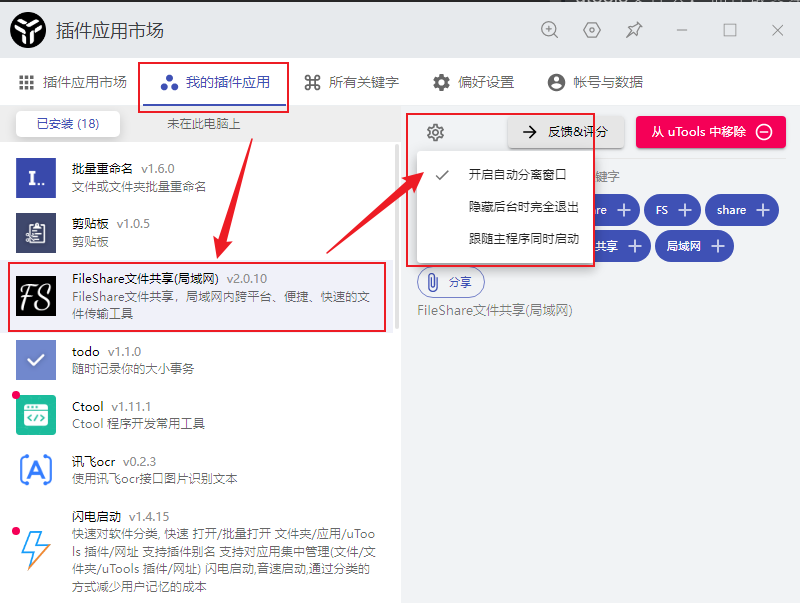This screenshot has height=603, width=800.
Task: Toggle 隐藏后台时完全退出 option
Action: 506,207
